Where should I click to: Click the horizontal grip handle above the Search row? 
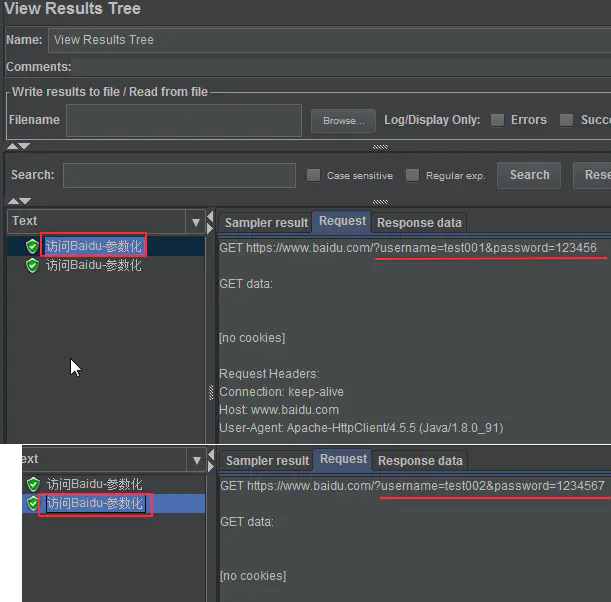380,147
